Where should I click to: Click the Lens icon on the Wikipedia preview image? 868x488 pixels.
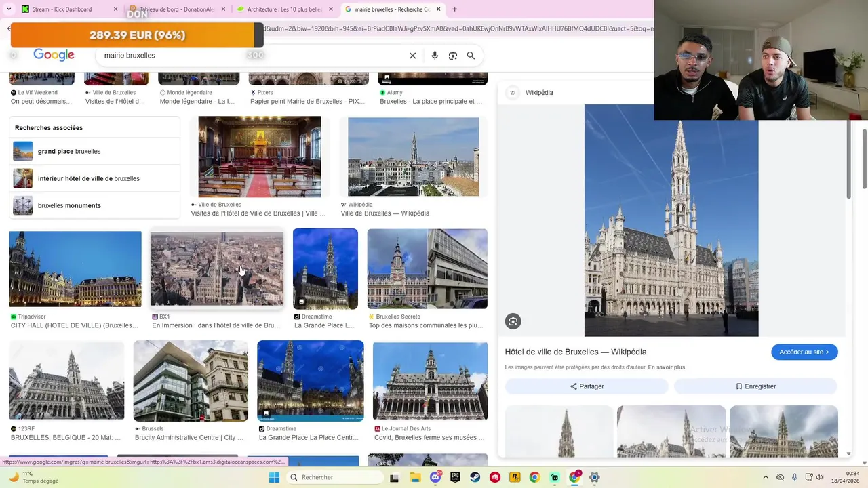coord(513,321)
